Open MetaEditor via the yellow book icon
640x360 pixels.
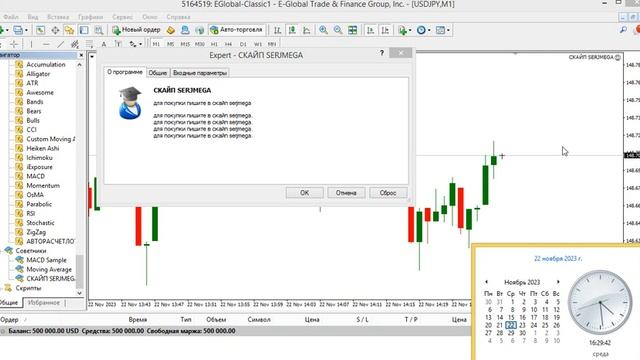click(x=171, y=30)
